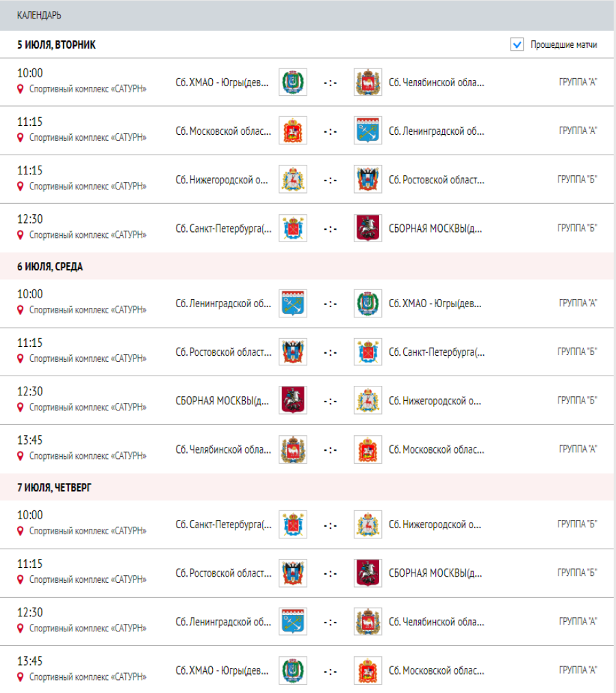Image resolution: width=616 pixels, height=693 pixels.
Task: Click Ленинградской emblem in 7 July 12:30 match
Action: point(293,622)
